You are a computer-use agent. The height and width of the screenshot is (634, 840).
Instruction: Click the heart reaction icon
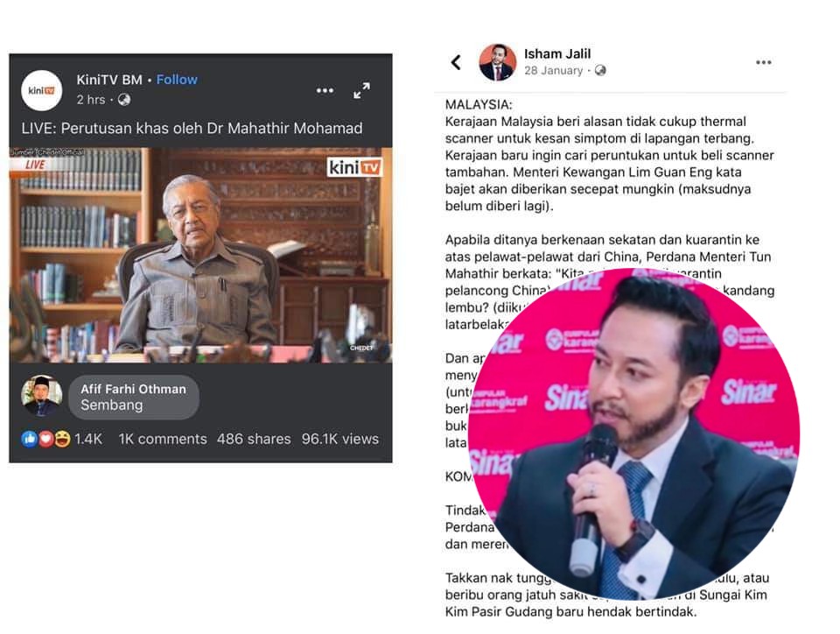tap(45, 439)
